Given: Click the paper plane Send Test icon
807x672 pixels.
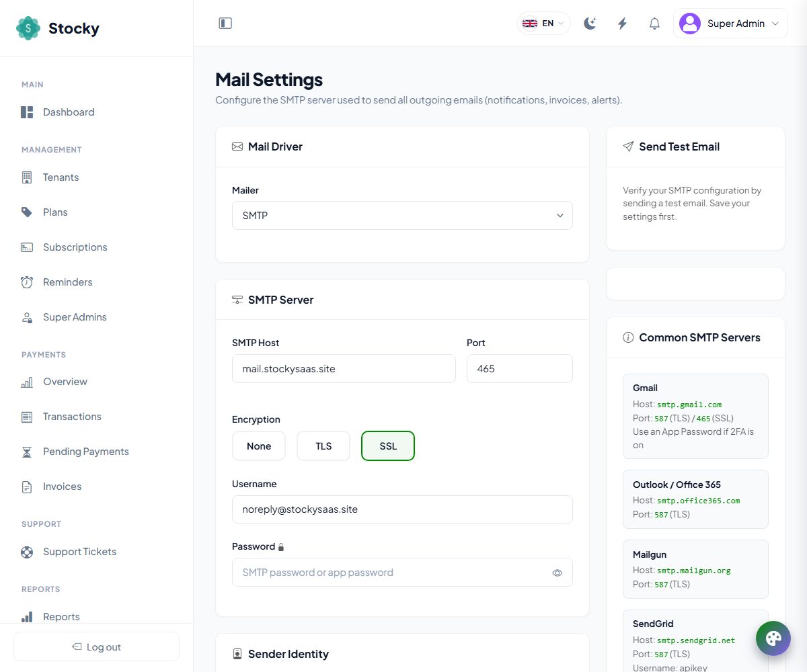Looking at the screenshot, I should [x=628, y=146].
